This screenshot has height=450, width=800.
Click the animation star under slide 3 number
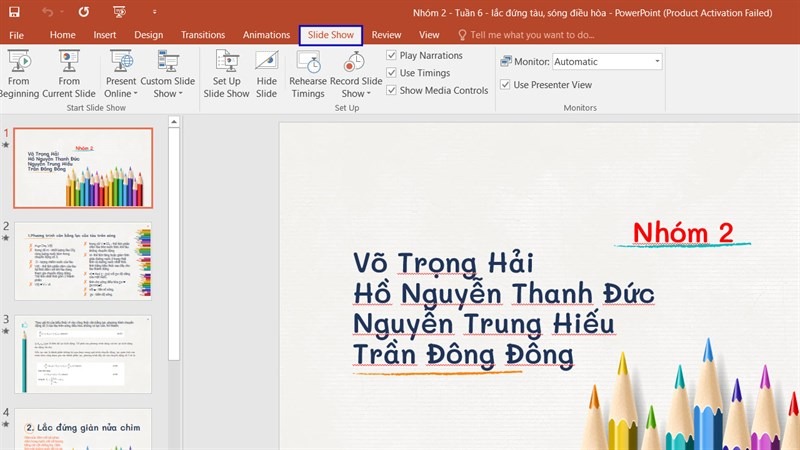[x=6, y=331]
